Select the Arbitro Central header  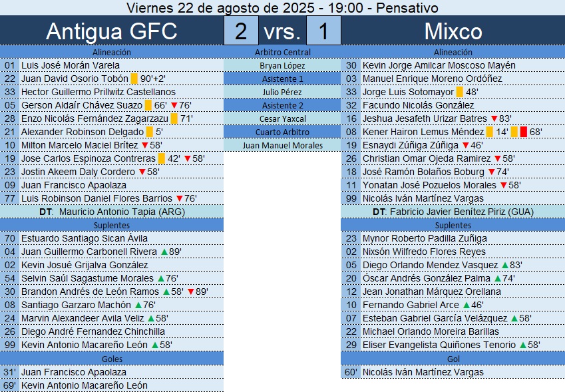pyautogui.click(x=282, y=52)
